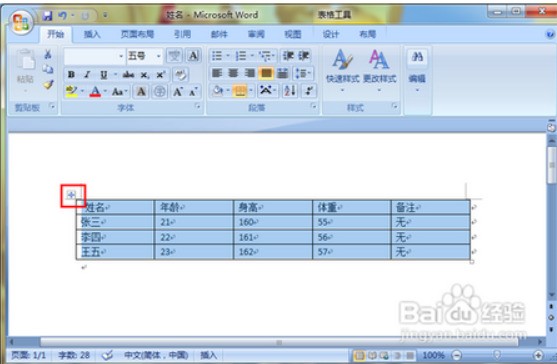Image resolution: width=557 pixels, height=364 pixels.
Task: Expand the font color dropdown arrow
Action: pos(105,92)
